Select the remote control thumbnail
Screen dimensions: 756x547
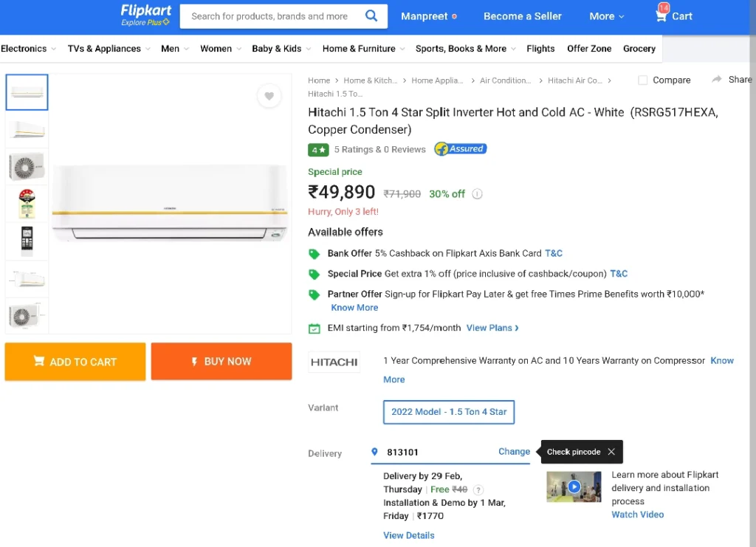pos(27,241)
